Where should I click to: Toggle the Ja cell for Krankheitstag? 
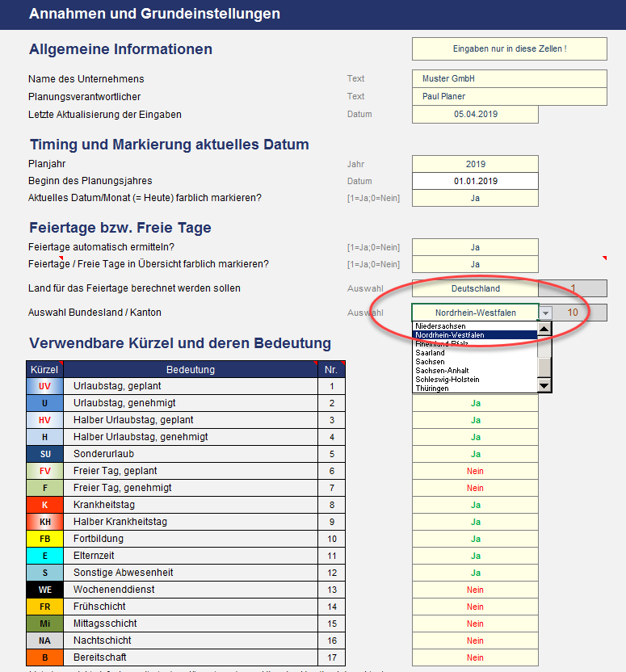475,505
